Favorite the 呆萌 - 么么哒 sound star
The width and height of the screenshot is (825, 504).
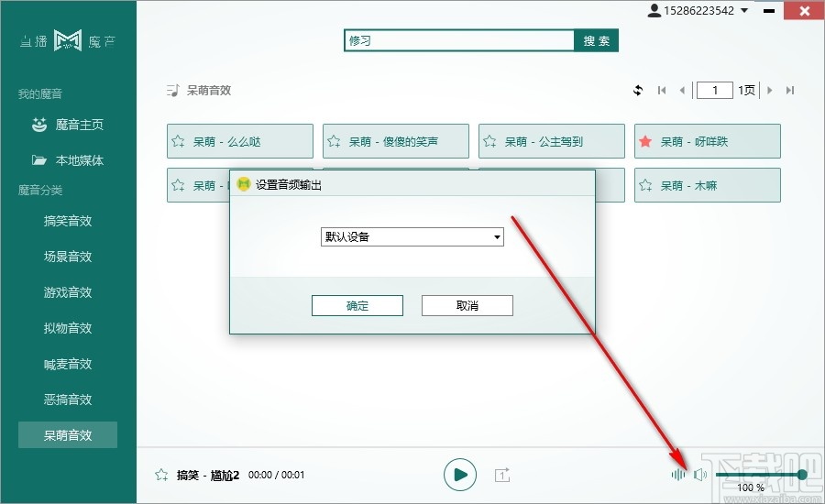click(x=178, y=141)
